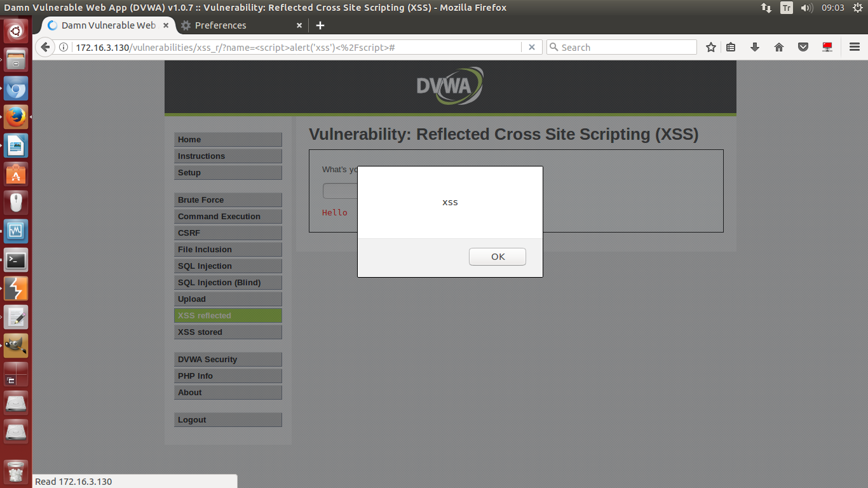
Task: Open Ubuntu Software Center from the launcher
Action: coord(16,174)
